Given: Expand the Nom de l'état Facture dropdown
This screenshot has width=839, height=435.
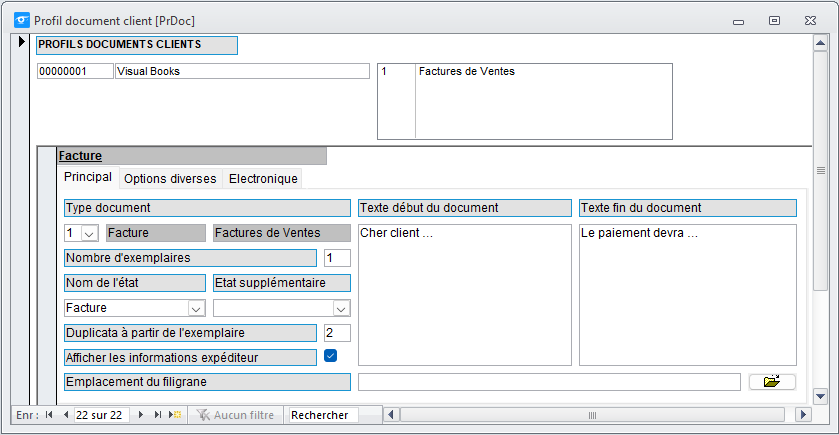Looking at the screenshot, I should (196, 308).
